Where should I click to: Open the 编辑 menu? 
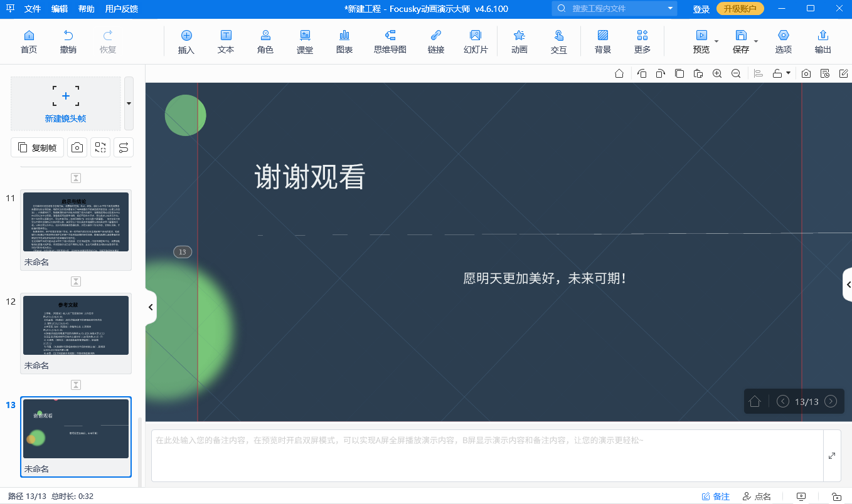click(60, 9)
